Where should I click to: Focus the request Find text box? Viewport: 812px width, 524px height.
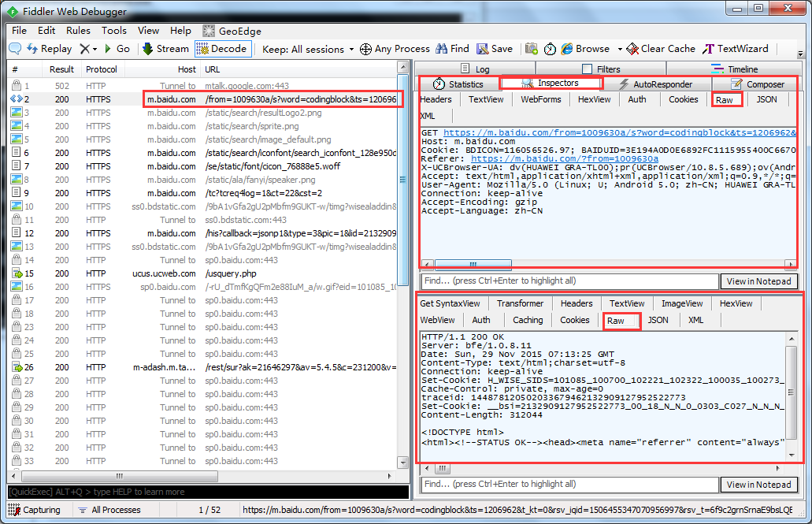coord(569,281)
